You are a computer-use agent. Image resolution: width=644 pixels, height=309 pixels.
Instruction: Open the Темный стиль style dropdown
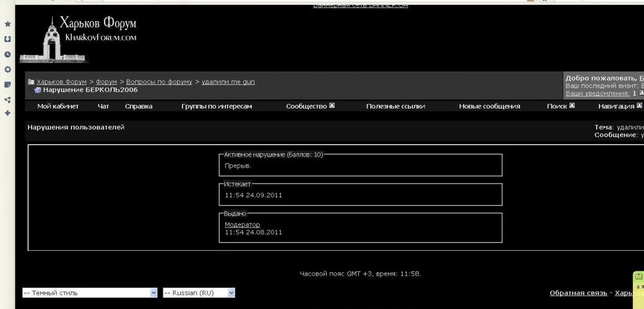(x=90, y=293)
